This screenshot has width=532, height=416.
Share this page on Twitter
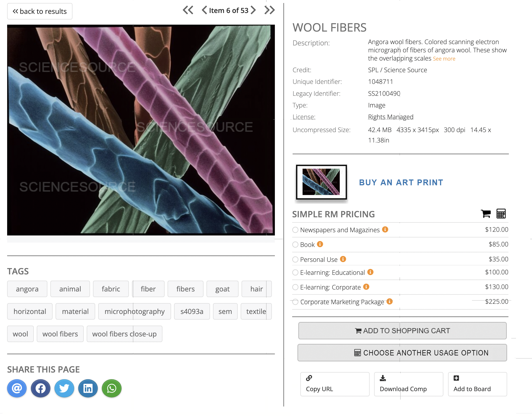pos(64,388)
